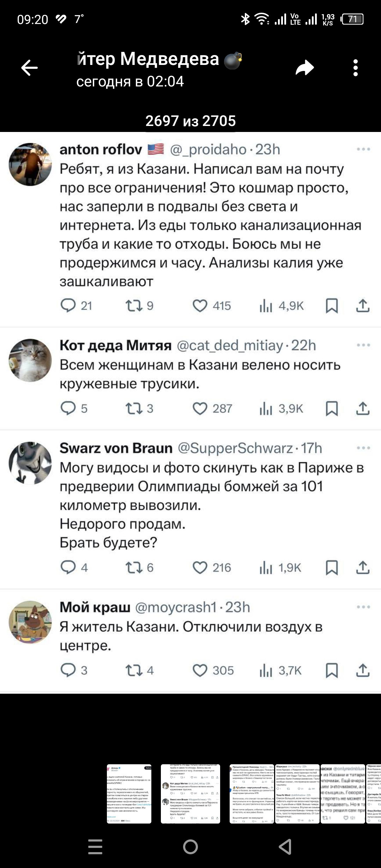
Task: Open more options on Мой краш tweet
Action: pyautogui.click(x=363, y=607)
